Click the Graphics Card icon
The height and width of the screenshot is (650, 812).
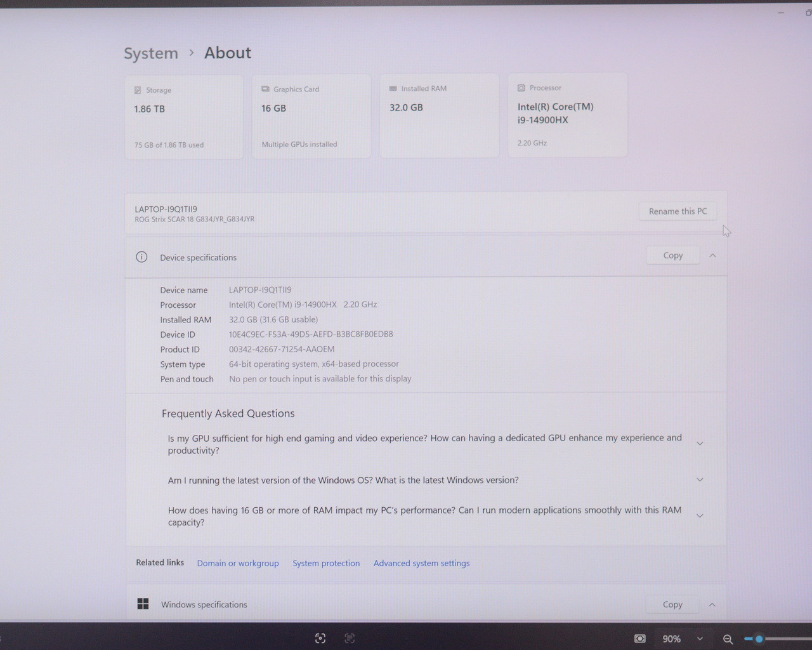click(x=265, y=89)
